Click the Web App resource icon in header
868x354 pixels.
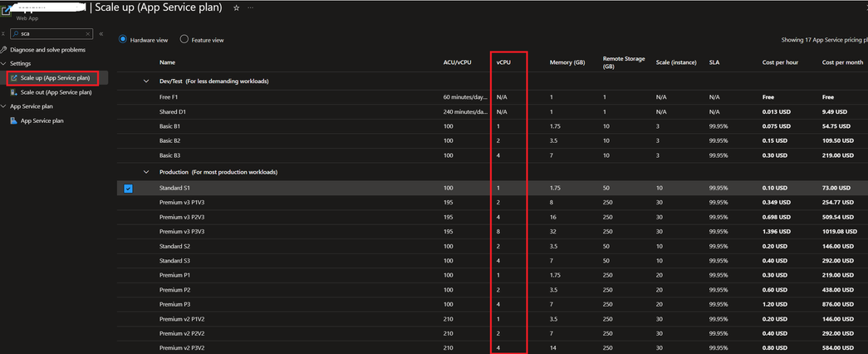[6, 10]
